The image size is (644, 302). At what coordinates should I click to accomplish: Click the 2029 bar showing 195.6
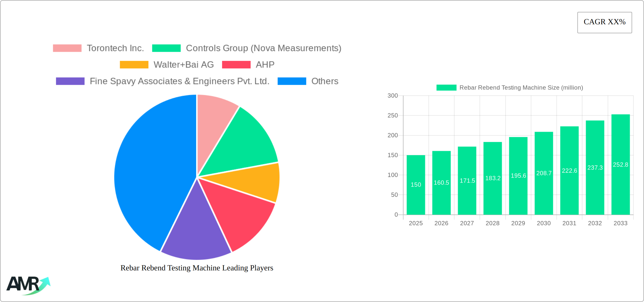tap(518, 176)
